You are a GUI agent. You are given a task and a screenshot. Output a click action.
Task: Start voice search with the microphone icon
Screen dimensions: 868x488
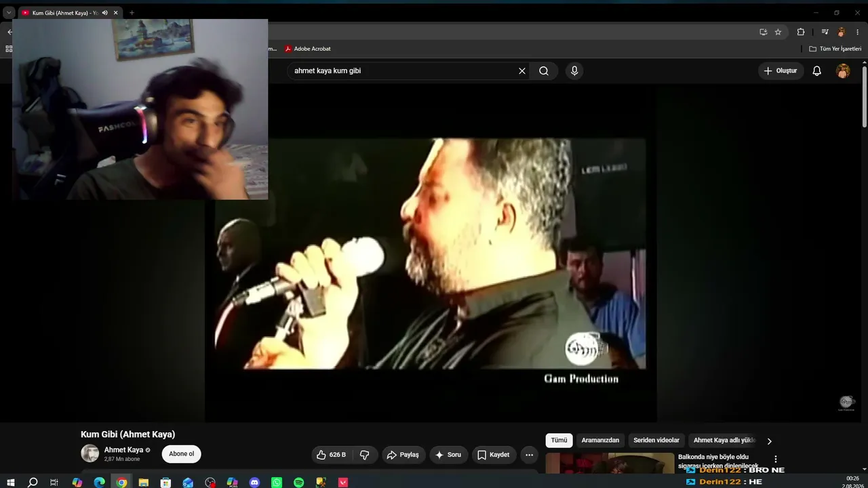point(574,70)
